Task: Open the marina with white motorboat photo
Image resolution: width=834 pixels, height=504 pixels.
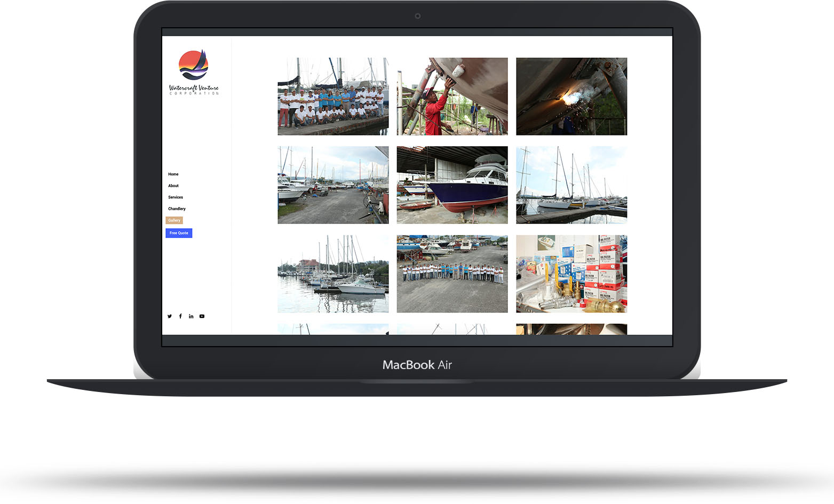Action: coord(333,274)
